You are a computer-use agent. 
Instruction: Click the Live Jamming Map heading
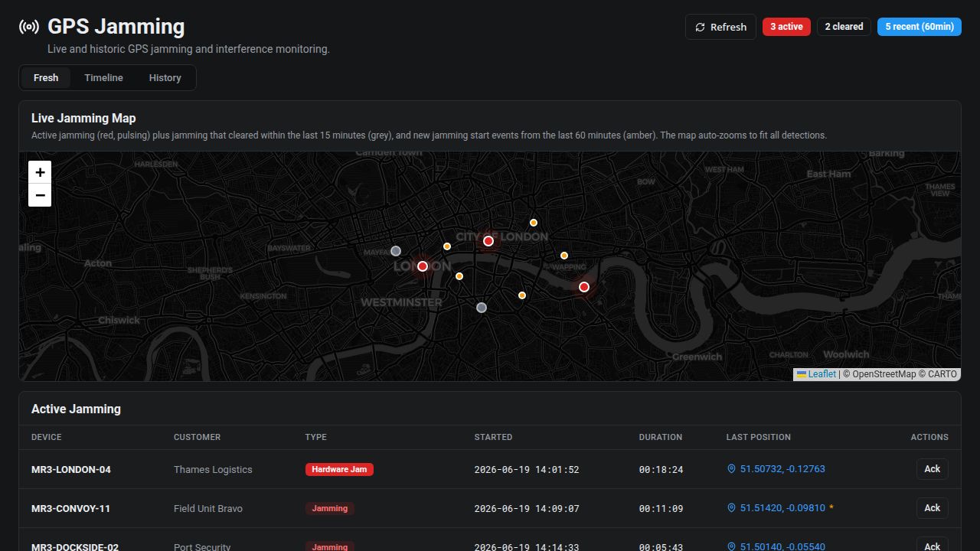[x=83, y=118]
